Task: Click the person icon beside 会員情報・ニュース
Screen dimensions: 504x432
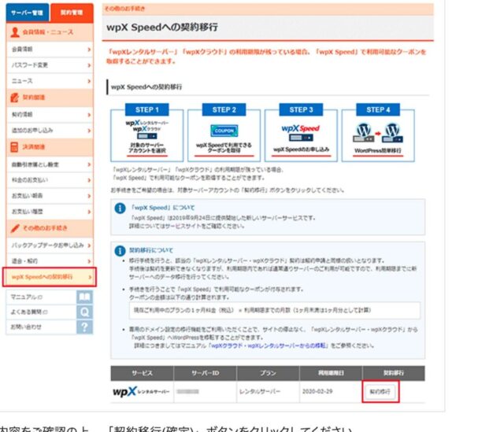Action: pos(15,32)
